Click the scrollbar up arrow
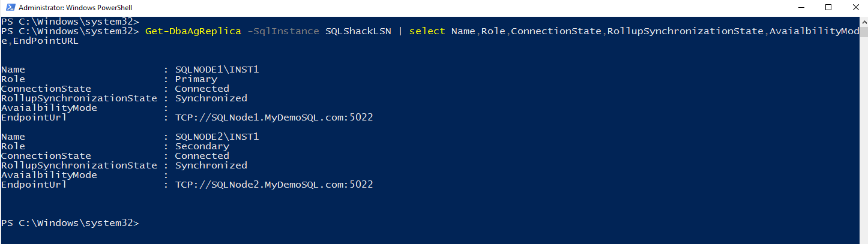The height and width of the screenshot is (244, 868). coord(863,22)
